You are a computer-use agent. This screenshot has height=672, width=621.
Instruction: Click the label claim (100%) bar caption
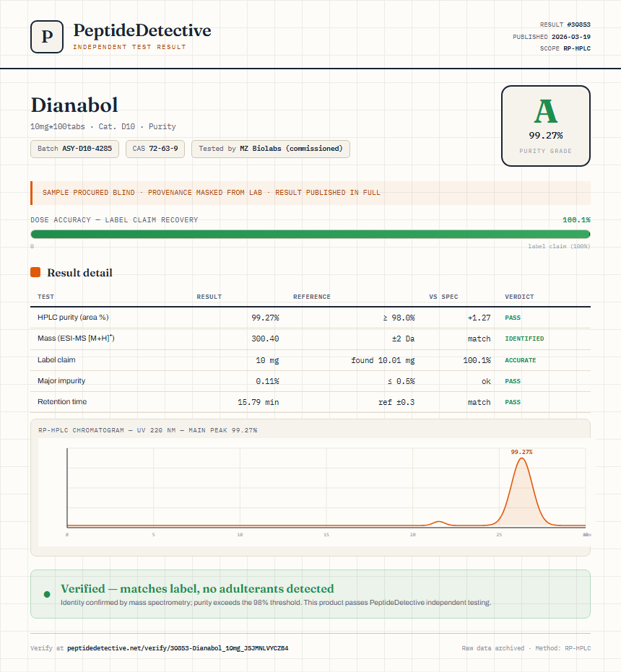pos(559,246)
